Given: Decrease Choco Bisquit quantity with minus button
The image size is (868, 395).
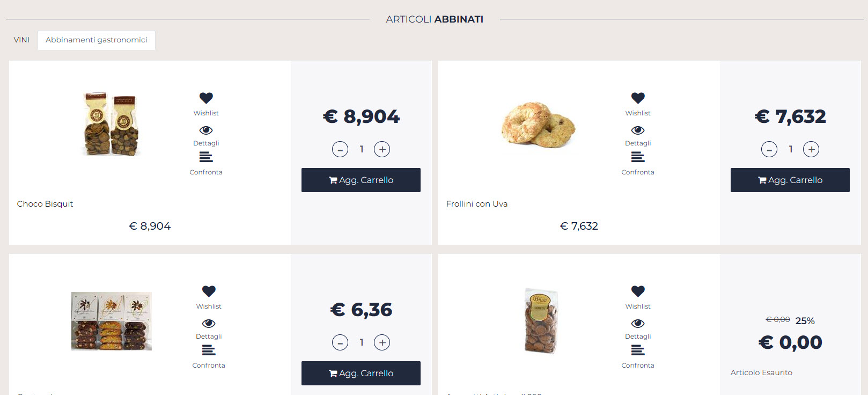Looking at the screenshot, I should pyautogui.click(x=340, y=149).
